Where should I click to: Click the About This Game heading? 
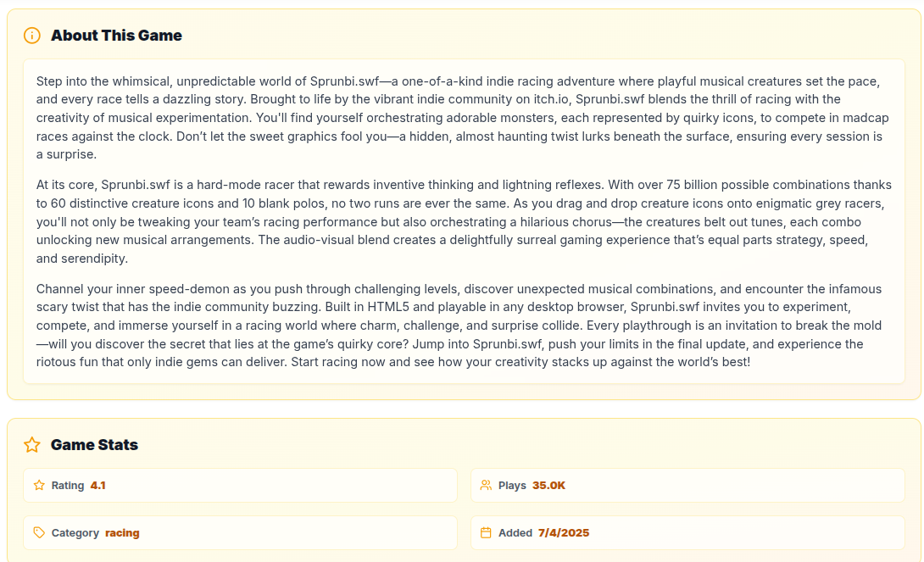[x=116, y=36]
